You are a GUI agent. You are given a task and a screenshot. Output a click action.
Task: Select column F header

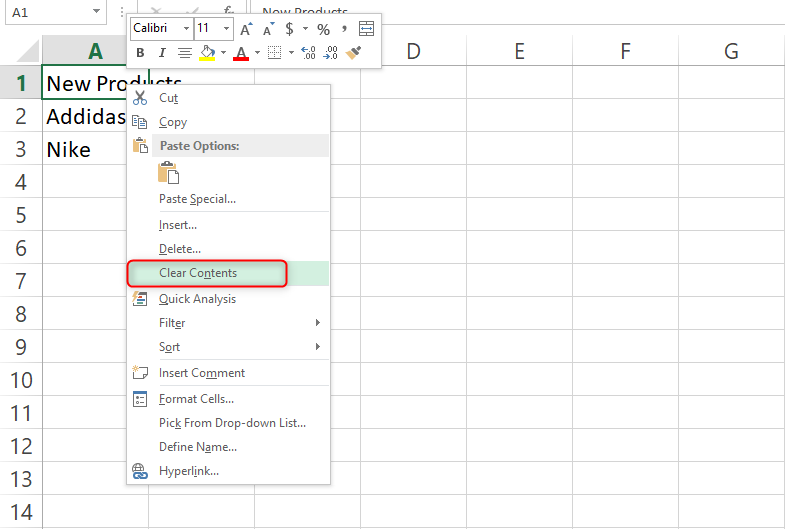pos(626,51)
